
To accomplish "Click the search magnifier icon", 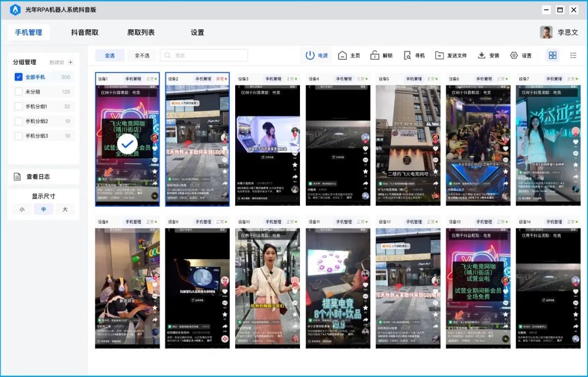I will pyautogui.click(x=168, y=55).
